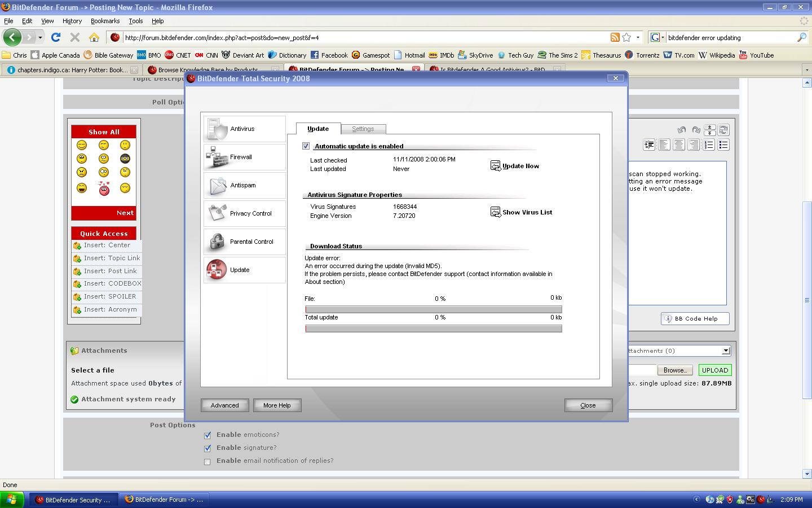Screen dimensions: 812x508
Task: Click the bookmark star in address bar
Action: pyautogui.click(x=626, y=37)
